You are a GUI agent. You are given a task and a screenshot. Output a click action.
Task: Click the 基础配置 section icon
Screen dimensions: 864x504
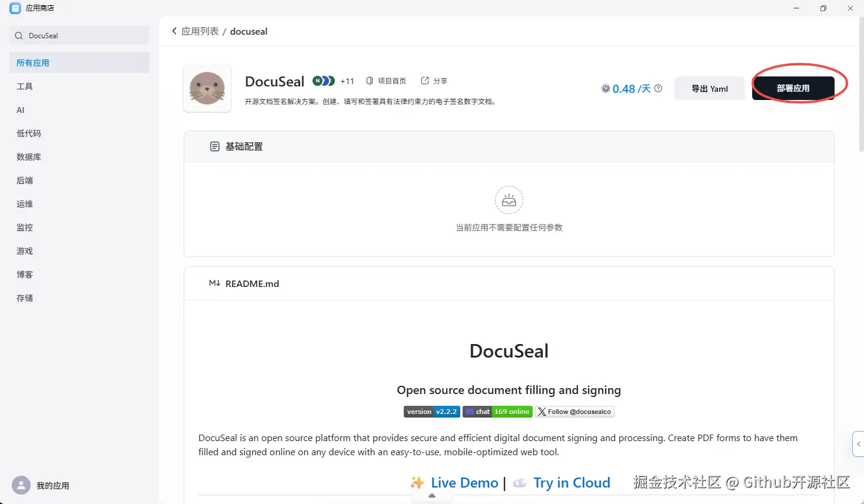[215, 146]
